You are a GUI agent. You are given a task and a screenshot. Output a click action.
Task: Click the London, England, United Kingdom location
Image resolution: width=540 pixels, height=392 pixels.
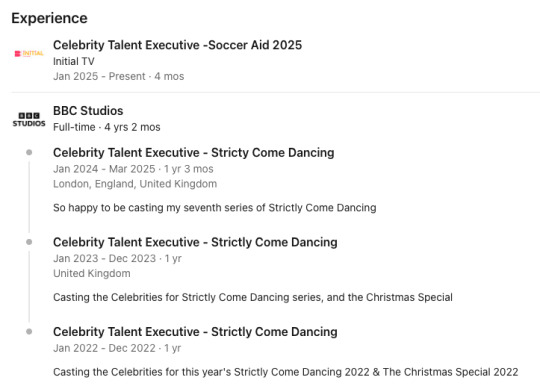click(x=135, y=184)
